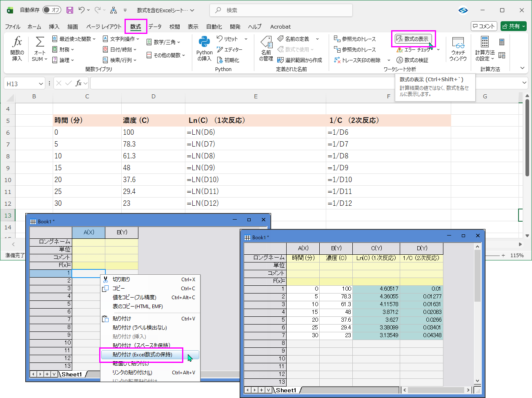The image size is (532, 398).
Task: Open the AutoSum tool
Action: [x=40, y=48]
